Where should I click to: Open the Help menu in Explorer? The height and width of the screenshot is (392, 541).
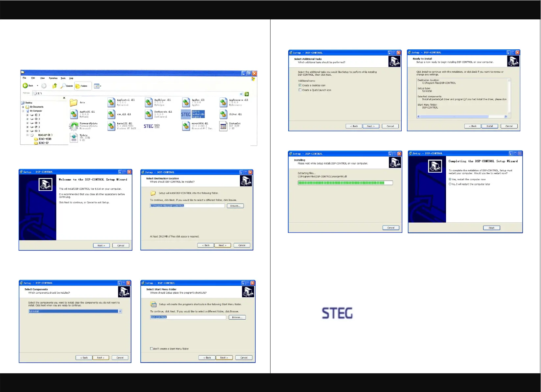71,78
